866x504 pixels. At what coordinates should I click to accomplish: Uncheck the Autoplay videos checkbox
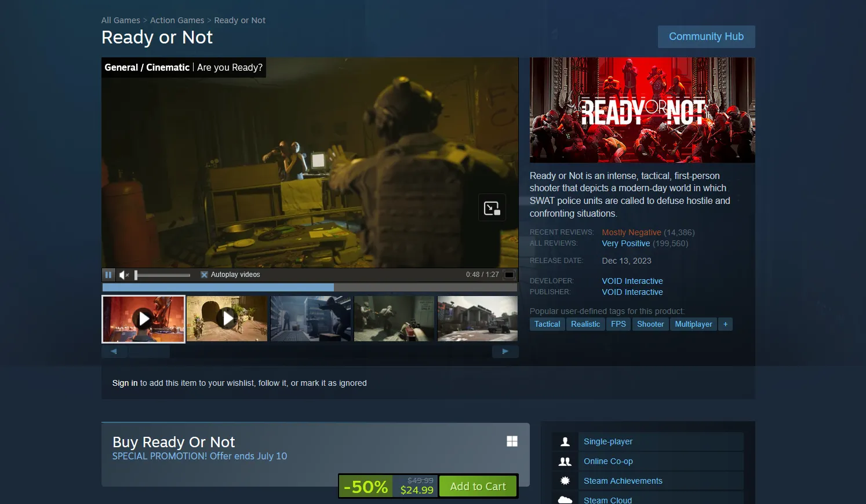tap(204, 275)
